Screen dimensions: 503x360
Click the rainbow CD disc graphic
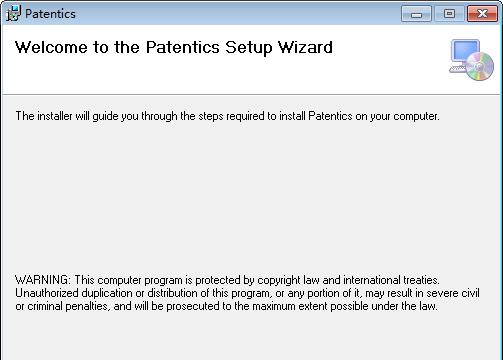480,67
